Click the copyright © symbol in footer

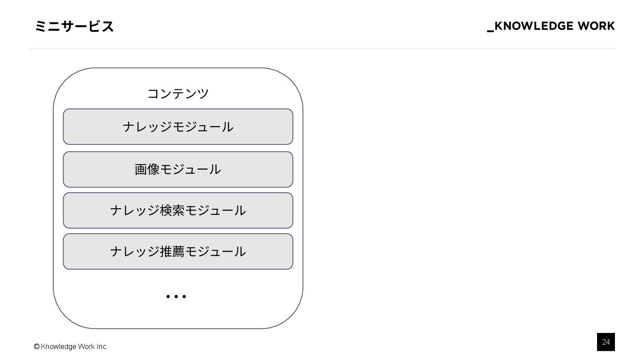click(37, 347)
